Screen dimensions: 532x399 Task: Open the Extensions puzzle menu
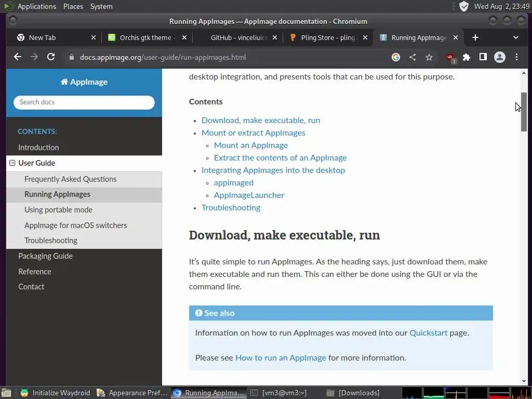(x=467, y=57)
